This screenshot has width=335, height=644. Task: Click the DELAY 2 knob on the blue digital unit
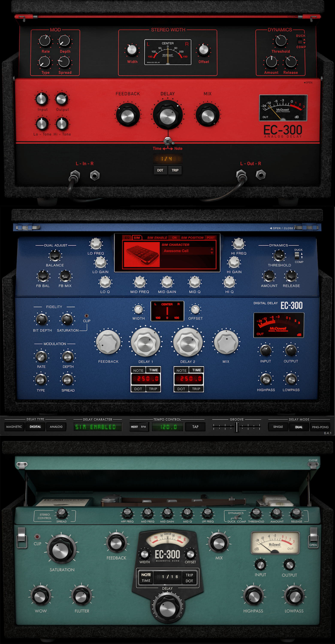coord(188,342)
